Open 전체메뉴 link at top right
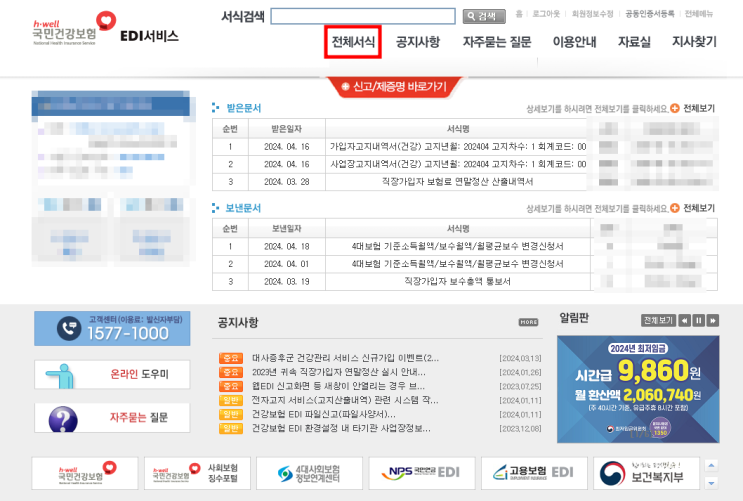 coord(698,14)
